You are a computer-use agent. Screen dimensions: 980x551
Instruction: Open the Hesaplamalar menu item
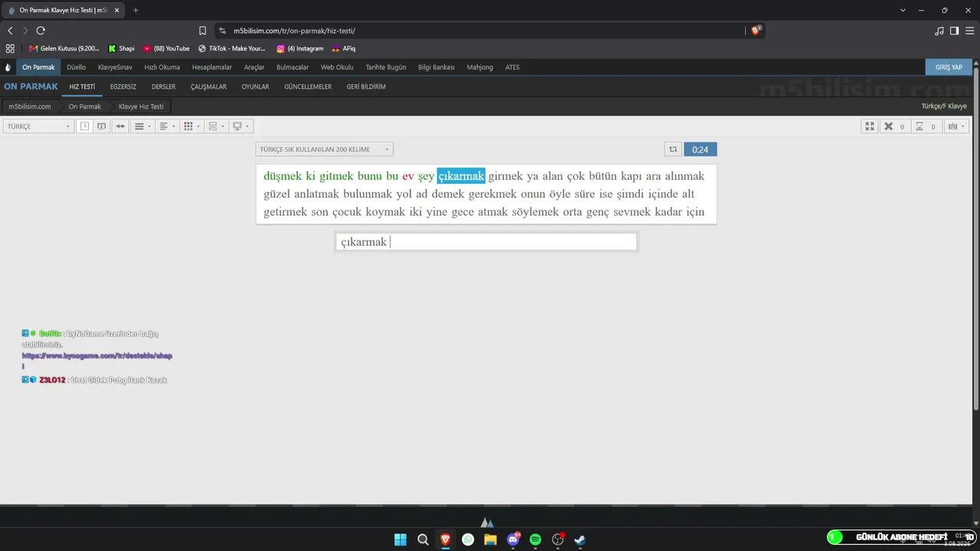point(212,67)
